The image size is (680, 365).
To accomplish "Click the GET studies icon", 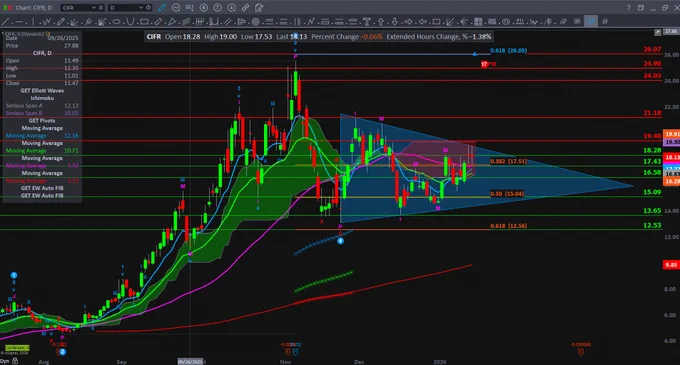I will 190,8.
